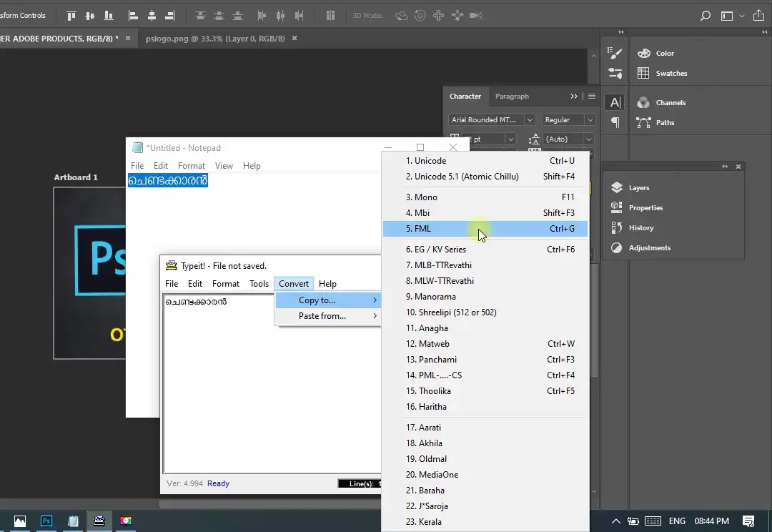Open Notepad View menu
772x532 pixels.
click(224, 166)
